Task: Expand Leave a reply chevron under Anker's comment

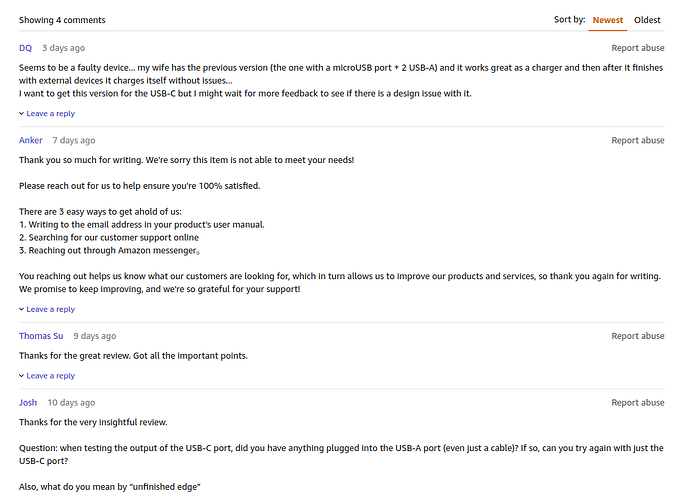Action: coord(21,309)
